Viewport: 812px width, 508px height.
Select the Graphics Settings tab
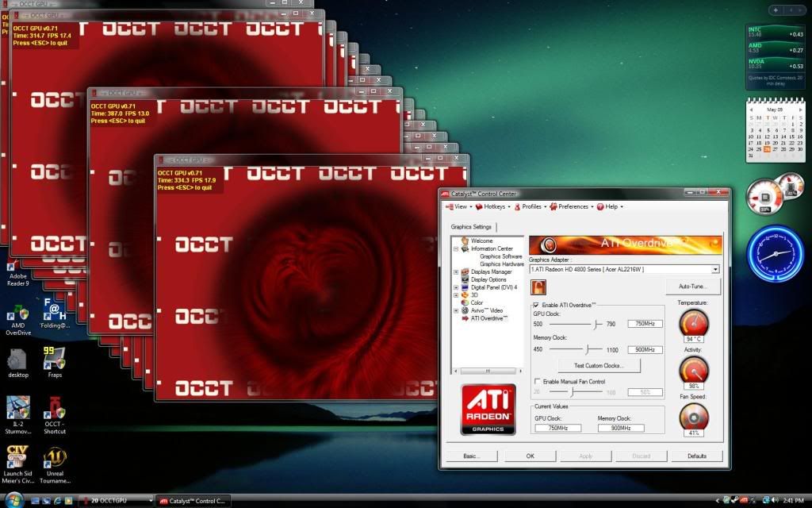click(471, 226)
